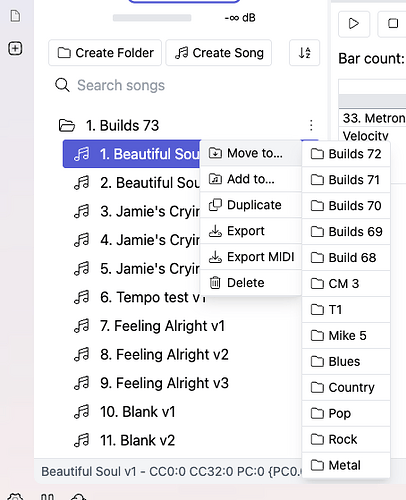This screenshot has width=406, height=500.
Task: Click the Create Folder button
Action: click(105, 53)
